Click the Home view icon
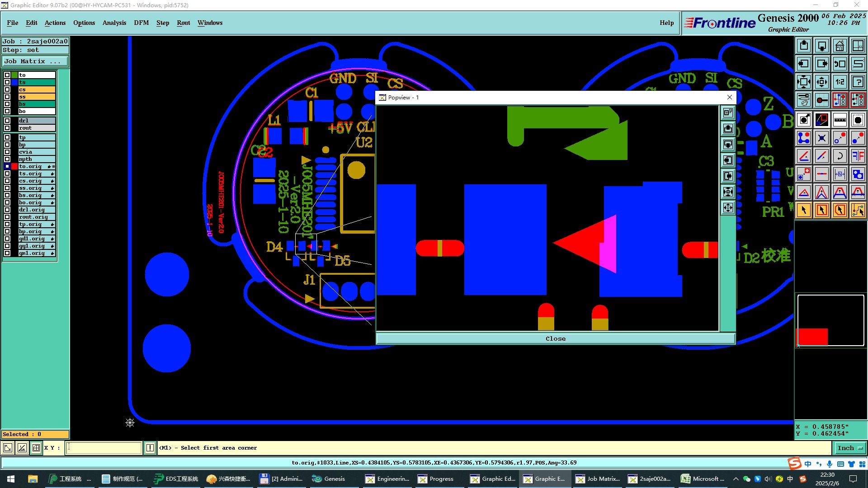The width and height of the screenshot is (868, 488). pos(840,46)
